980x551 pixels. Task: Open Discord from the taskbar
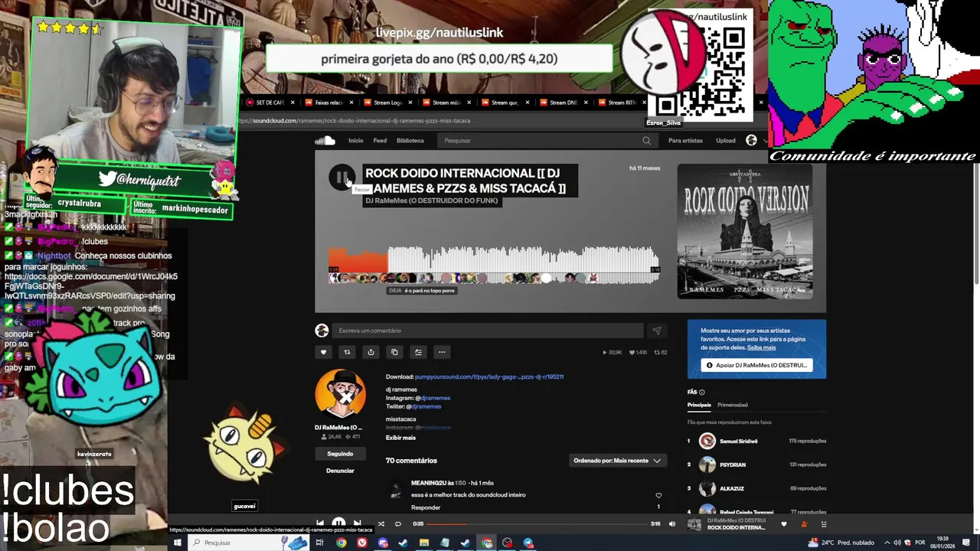[x=383, y=543]
